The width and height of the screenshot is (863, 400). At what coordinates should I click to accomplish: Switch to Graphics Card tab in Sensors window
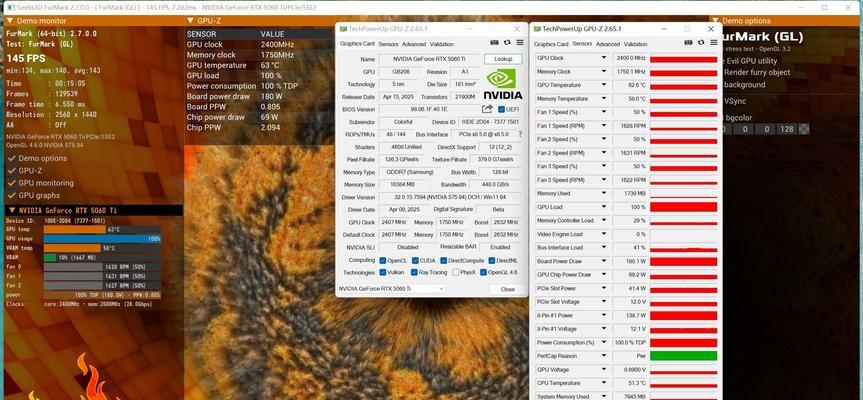(551, 44)
